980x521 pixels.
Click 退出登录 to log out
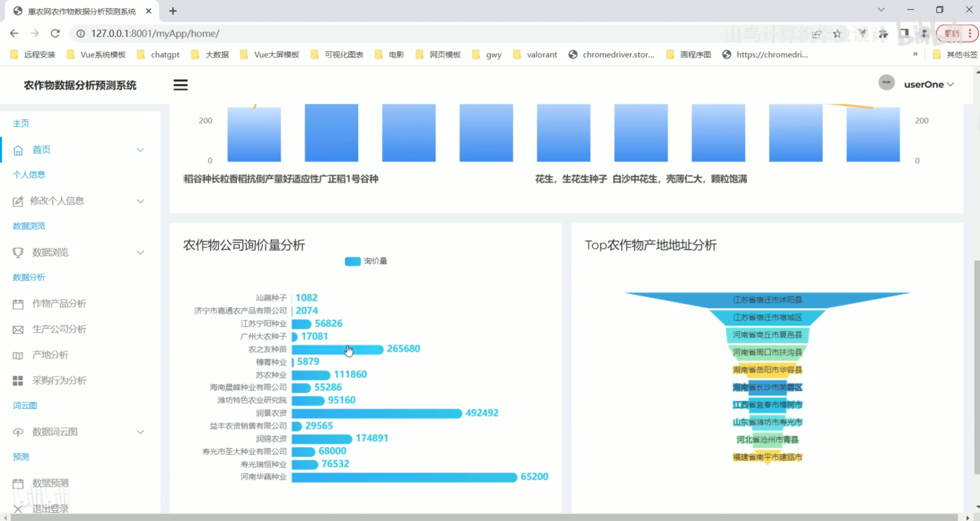click(x=50, y=508)
